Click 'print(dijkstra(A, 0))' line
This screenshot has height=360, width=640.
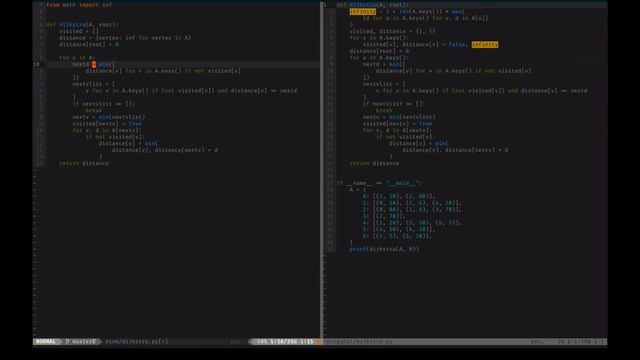tap(384, 249)
